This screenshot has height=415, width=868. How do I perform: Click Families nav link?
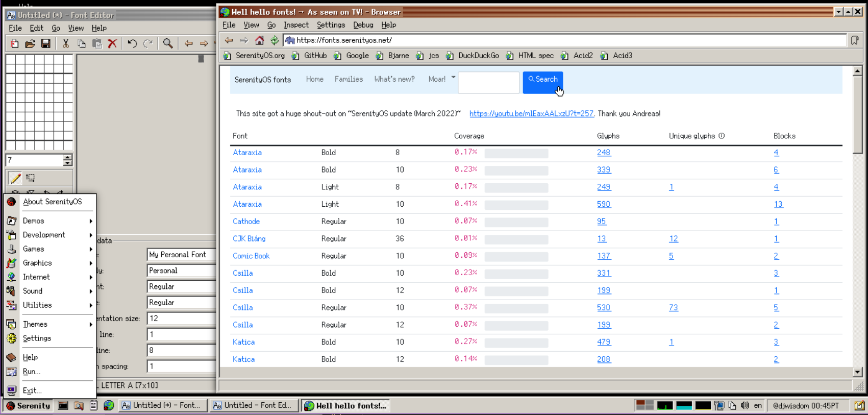point(349,79)
